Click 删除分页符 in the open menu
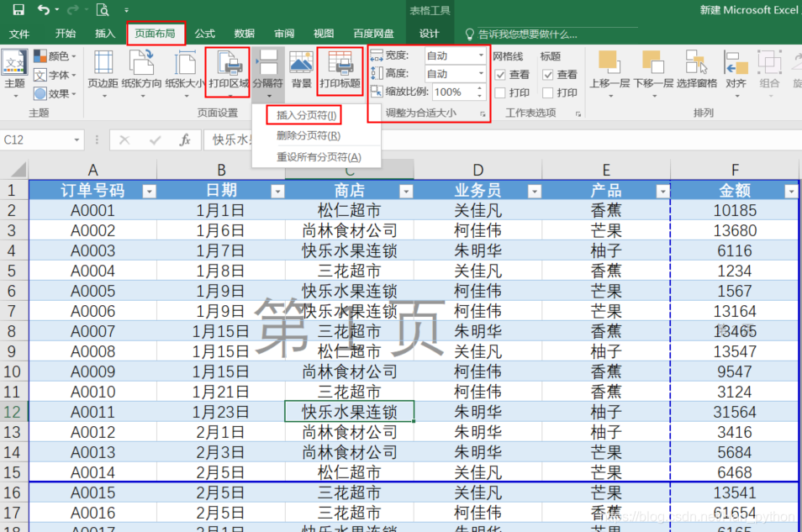 [309, 134]
